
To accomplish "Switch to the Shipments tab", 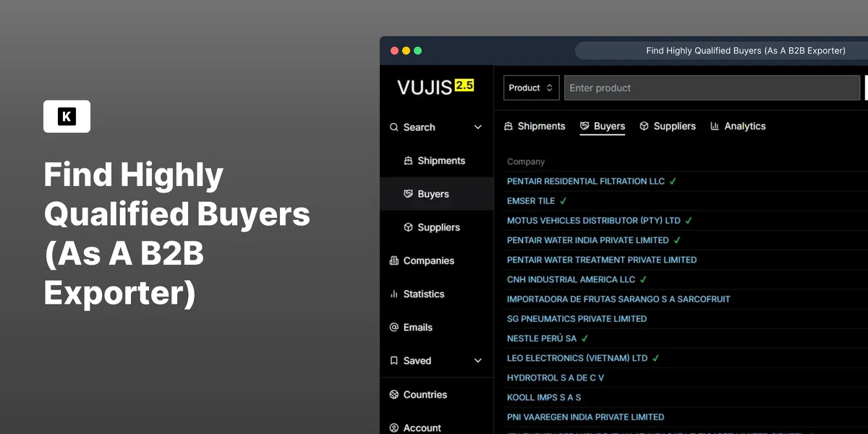I will [x=535, y=126].
